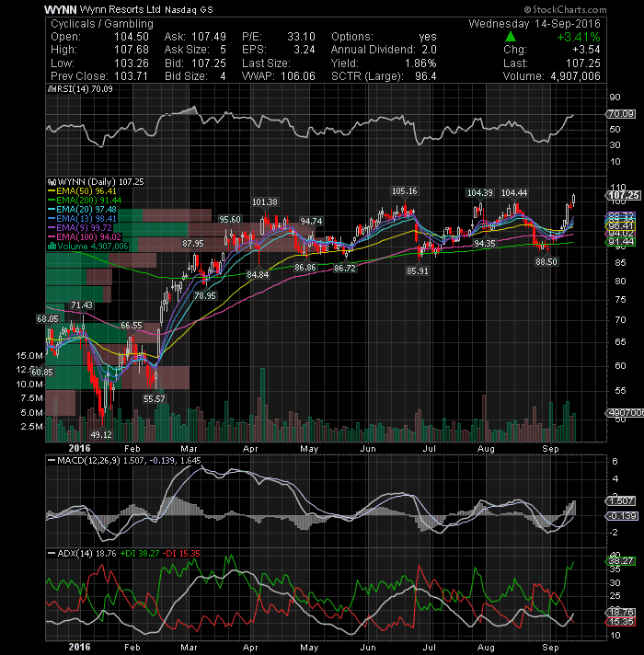The height and width of the screenshot is (655, 644).
Task: Click the pink EMA(100) 94.02 legend entry
Action: point(85,236)
